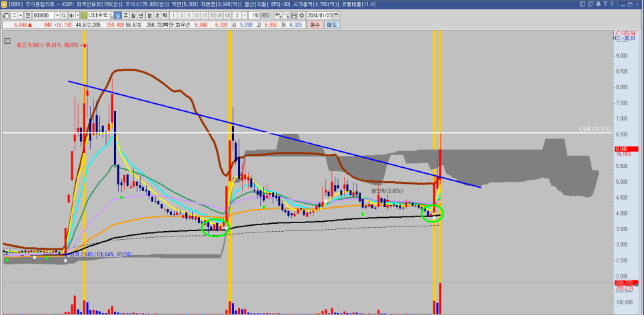The width and height of the screenshot is (644, 315).
Task: Click the 배당락(0.00%) annotation on the chart
Action: 387,191
